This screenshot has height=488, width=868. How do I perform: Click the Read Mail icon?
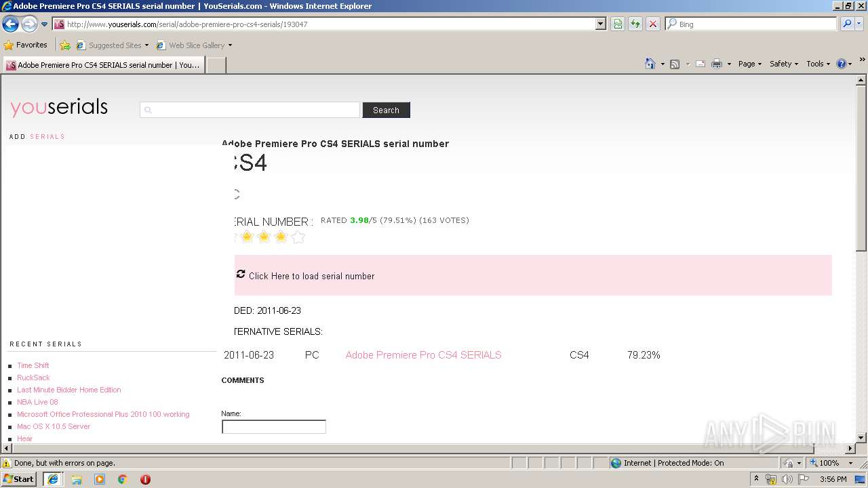[701, 64]
